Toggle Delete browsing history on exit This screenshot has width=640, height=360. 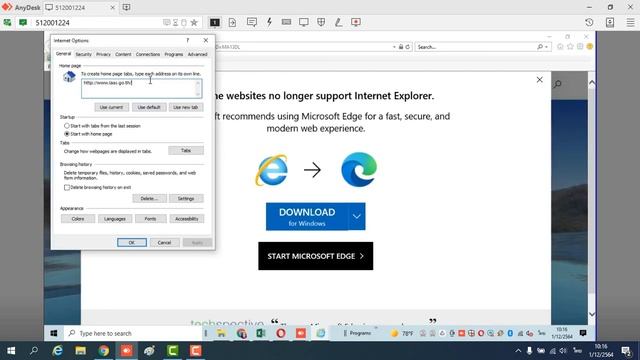coord(67,187)
